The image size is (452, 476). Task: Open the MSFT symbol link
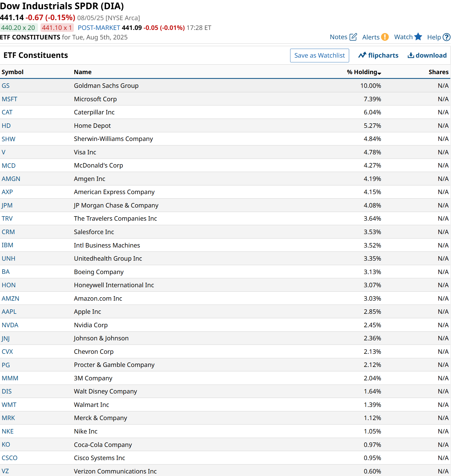click(10, 99)
